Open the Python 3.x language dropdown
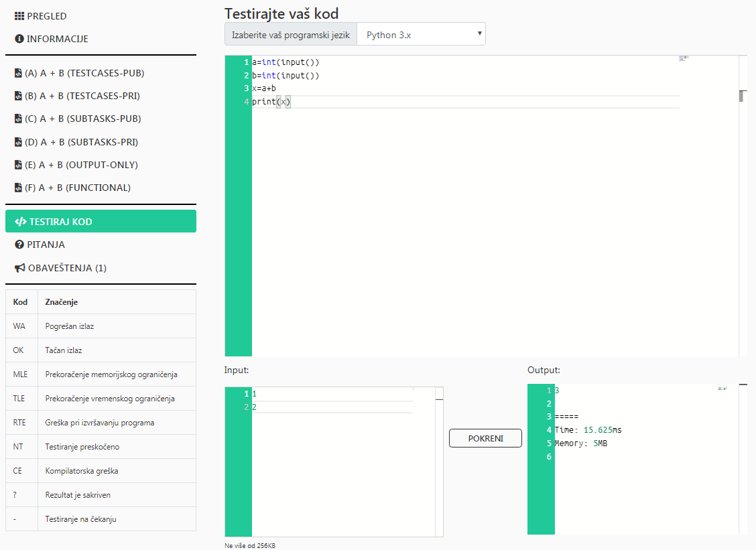The image size is (756, 550). tap(421, 34)
